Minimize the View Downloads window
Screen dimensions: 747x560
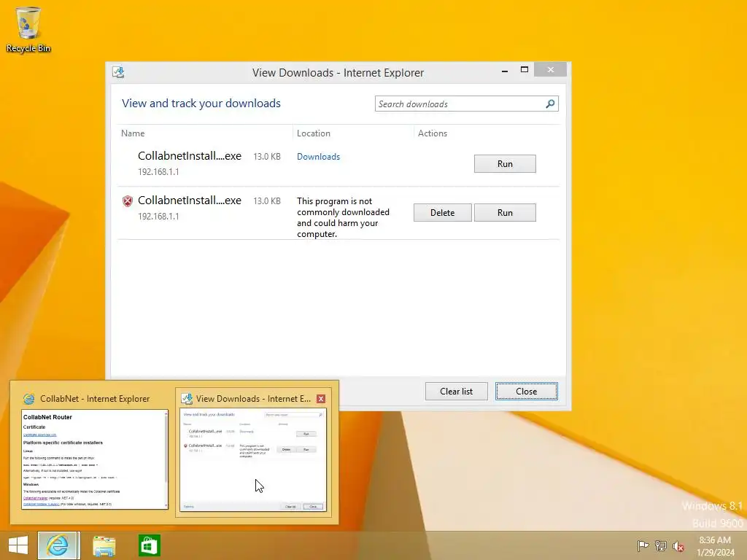pyautogui.click(x=505, y=70)
